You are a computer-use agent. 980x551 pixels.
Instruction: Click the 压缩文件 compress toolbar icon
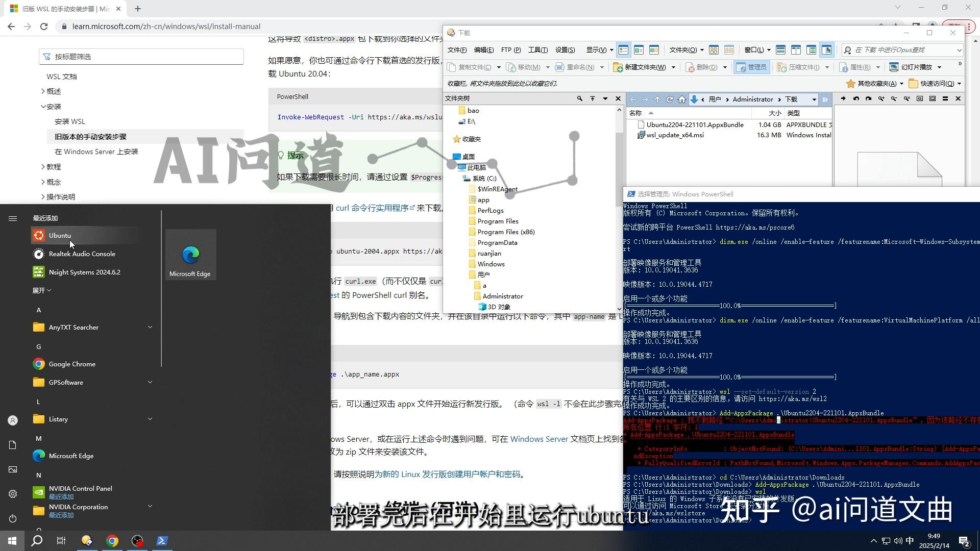[x=781, y=67]
